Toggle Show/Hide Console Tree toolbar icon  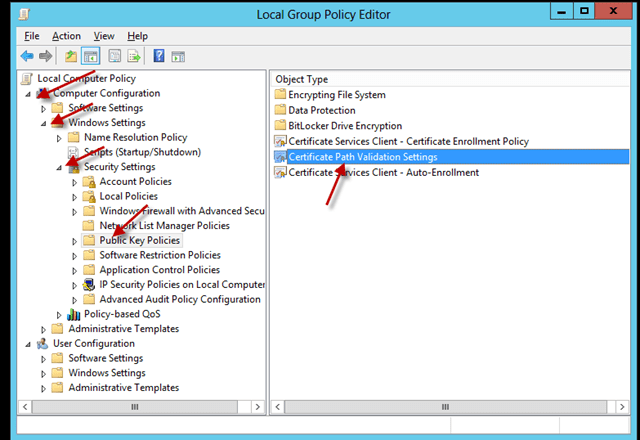click(90, 56)
